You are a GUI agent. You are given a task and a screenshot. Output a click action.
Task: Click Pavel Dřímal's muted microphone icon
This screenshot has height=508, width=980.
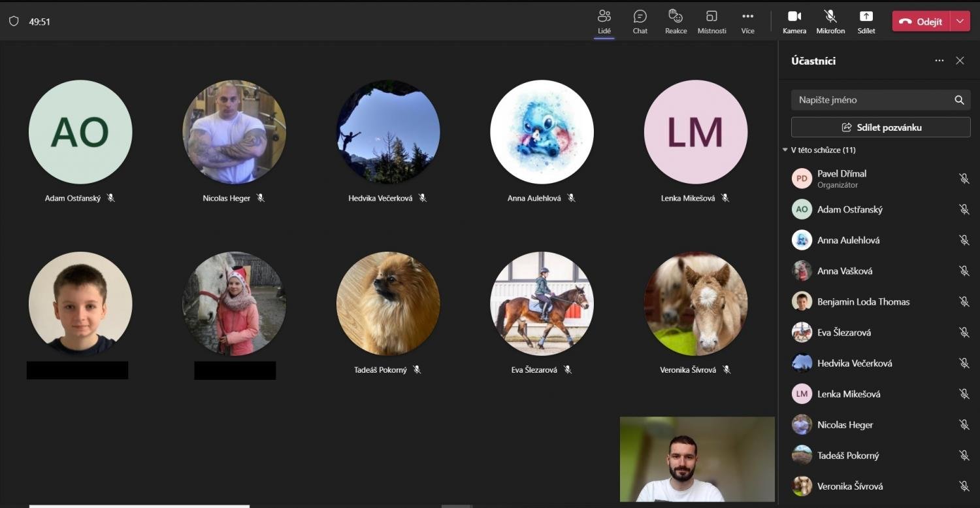click(964, 178)
